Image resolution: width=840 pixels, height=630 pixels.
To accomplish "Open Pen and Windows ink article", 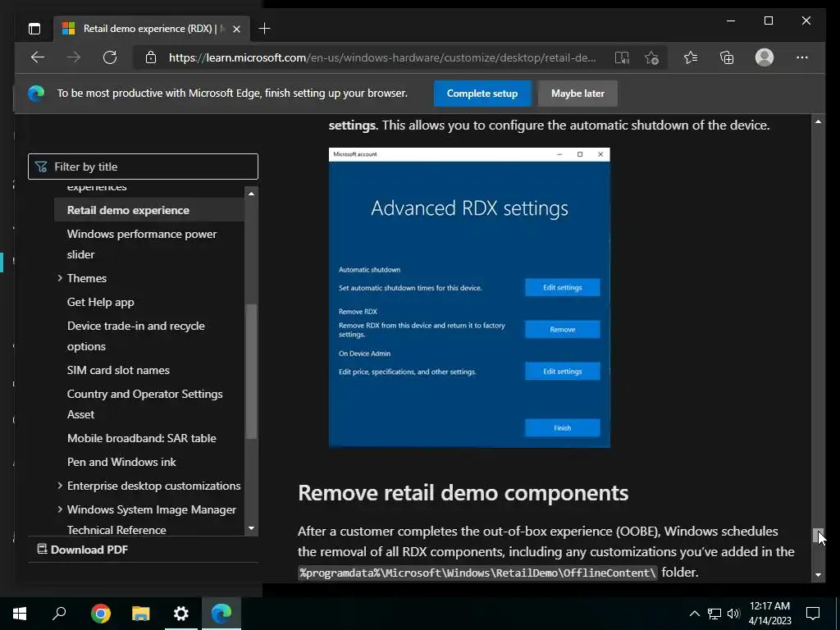I will tap(121, 462).
